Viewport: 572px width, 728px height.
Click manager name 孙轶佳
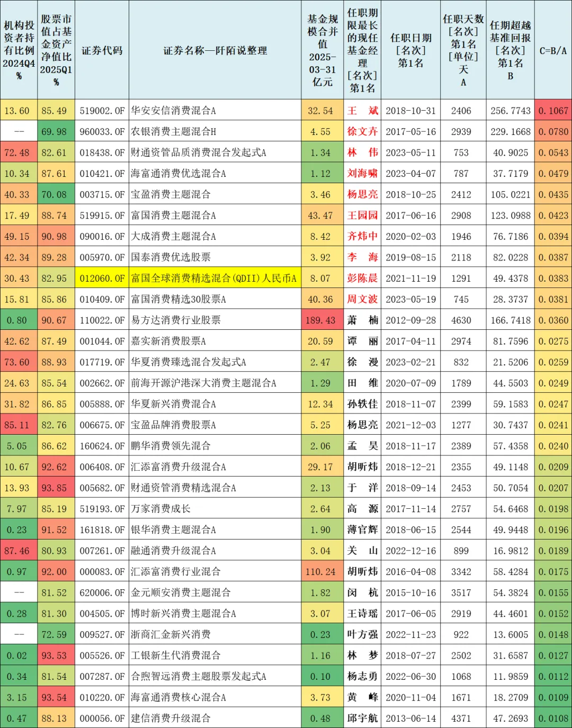click(362, 404)
